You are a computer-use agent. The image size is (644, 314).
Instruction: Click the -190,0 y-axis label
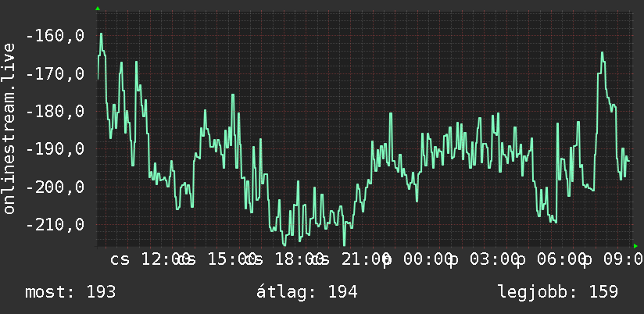55,149
